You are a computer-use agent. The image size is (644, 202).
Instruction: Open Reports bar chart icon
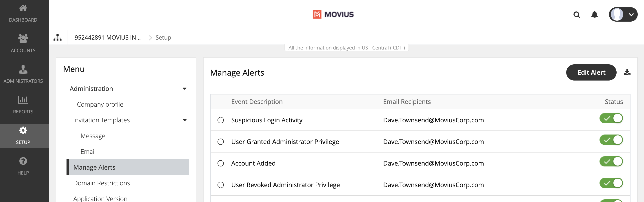[x=23, y=100]
